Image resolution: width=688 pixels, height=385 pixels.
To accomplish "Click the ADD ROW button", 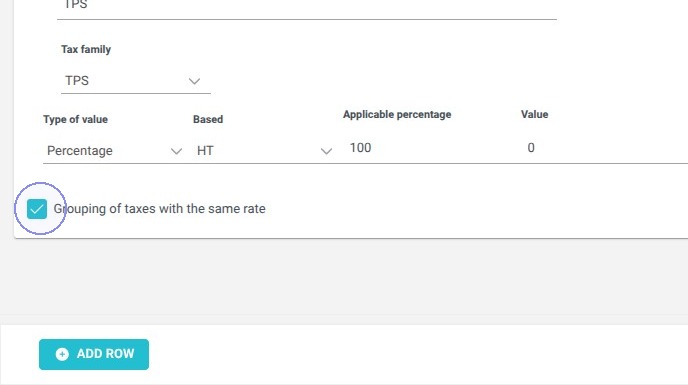I will click(x=94, y=354).
